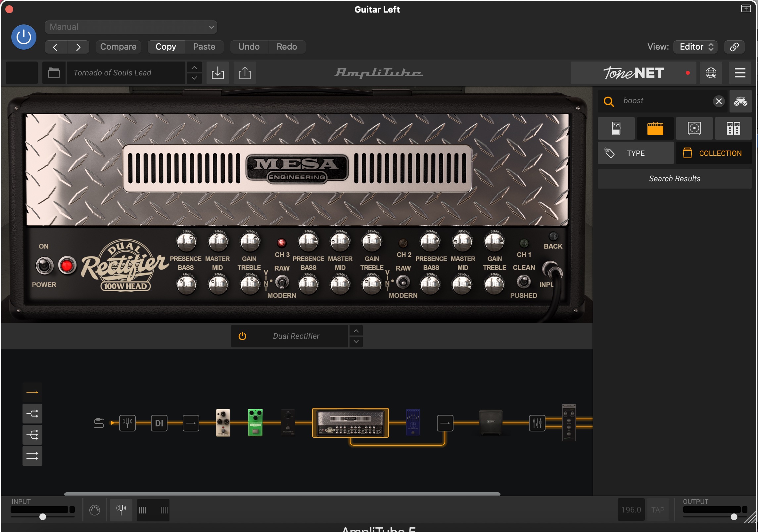Switch to the COLLECTION filter tab
Viewport: 758px width, 532px height.
[x=714, y=153]
